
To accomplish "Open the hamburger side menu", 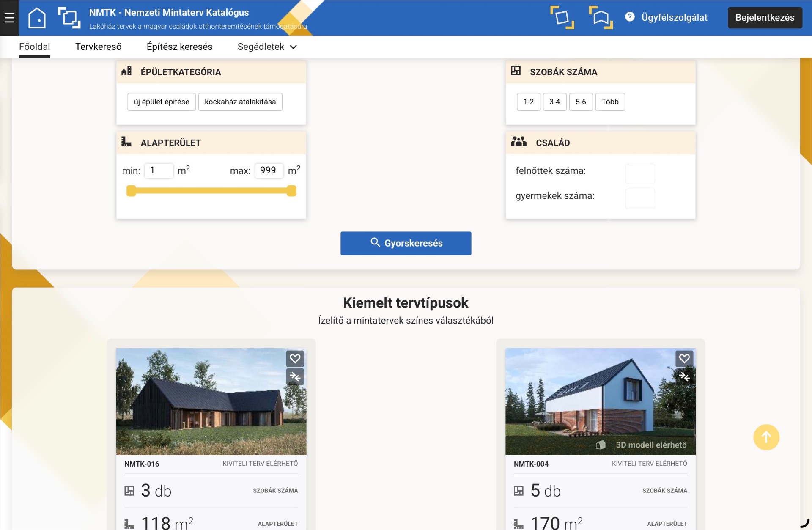I will click(9, 18).
